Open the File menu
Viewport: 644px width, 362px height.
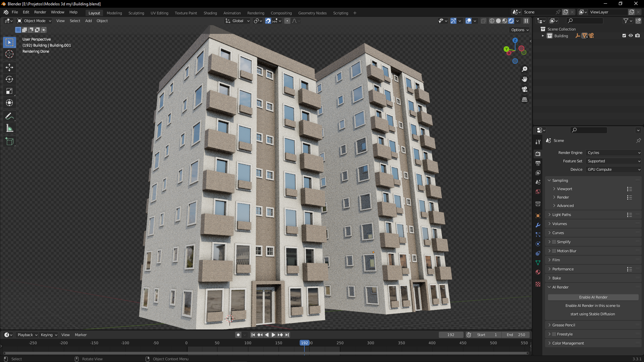[15, 12]
